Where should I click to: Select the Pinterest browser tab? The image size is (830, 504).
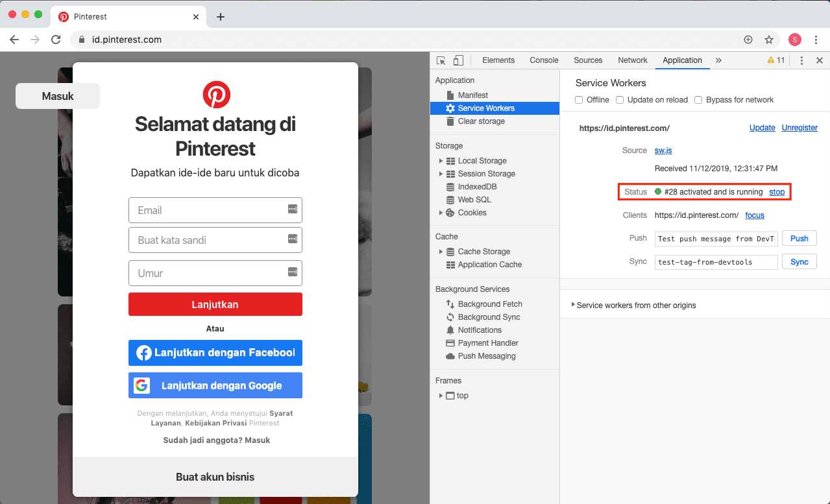[x=128, y=17]
